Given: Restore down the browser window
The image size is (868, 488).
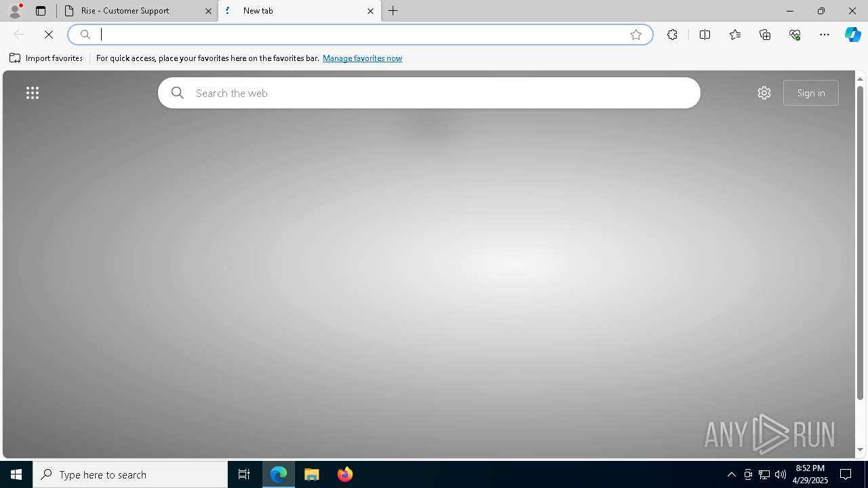Looking at the screenshot, I should tap(821, 11).
